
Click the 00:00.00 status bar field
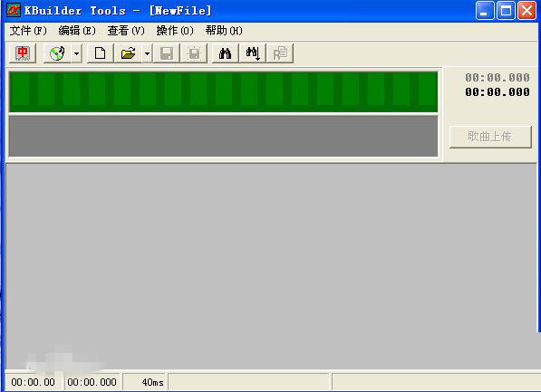pyautogui.click(x=34, y=382)
